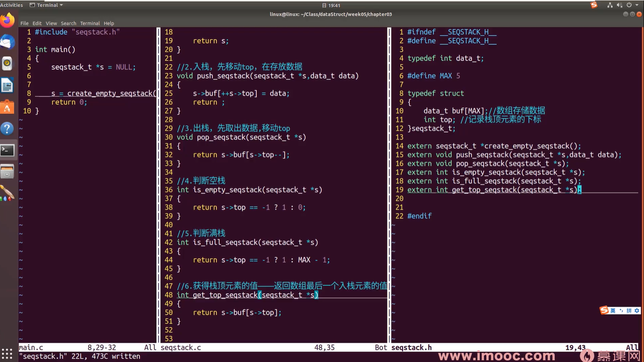Open the clock calendar dropdown
The height and width of the screenshot is (362, 644).
[x=331, y=5]
